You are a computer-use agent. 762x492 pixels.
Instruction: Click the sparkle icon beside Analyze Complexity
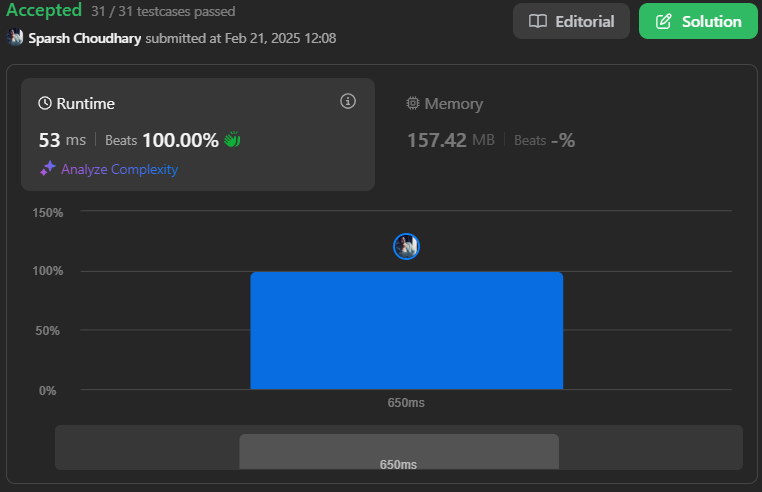tap(48, 168)
